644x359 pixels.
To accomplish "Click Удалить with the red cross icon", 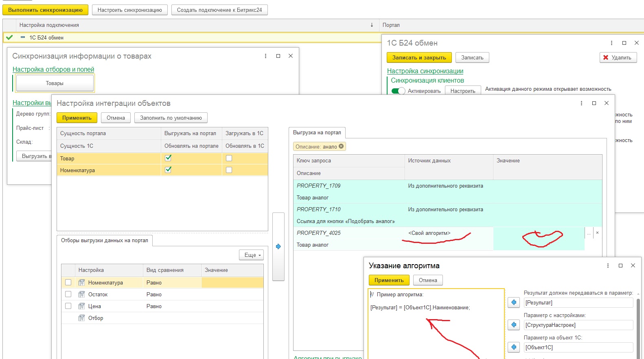I will (x=618, y=58).
